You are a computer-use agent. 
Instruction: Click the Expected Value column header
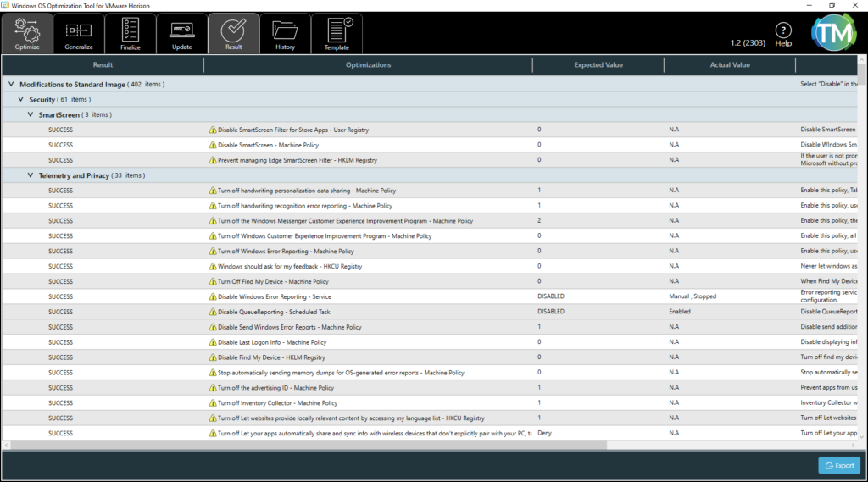coord(599,65)
